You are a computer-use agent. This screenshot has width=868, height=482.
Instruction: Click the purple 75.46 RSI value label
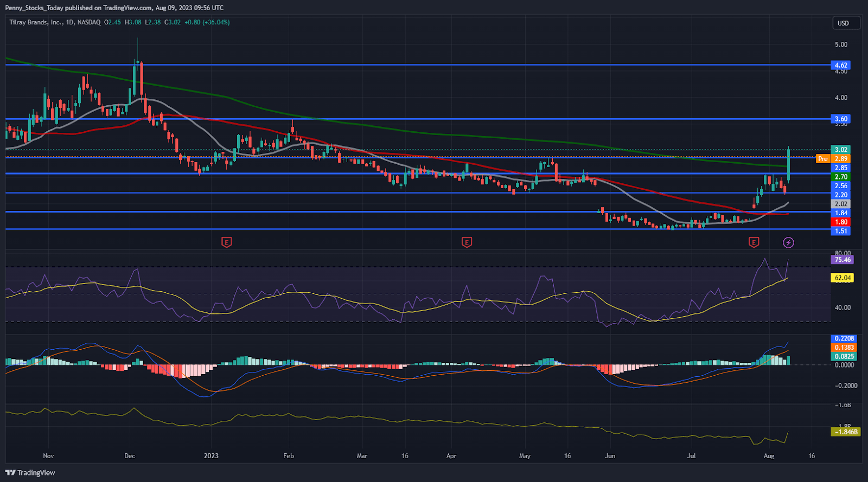click(x=842, y=260)
